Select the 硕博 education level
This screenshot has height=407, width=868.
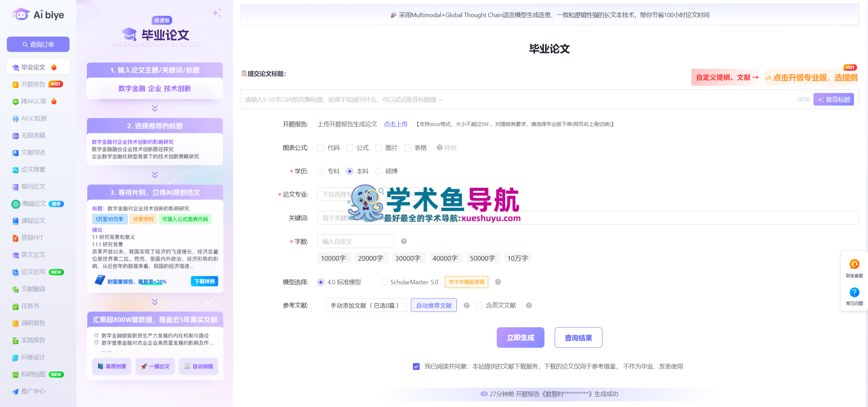coord(379,171)
